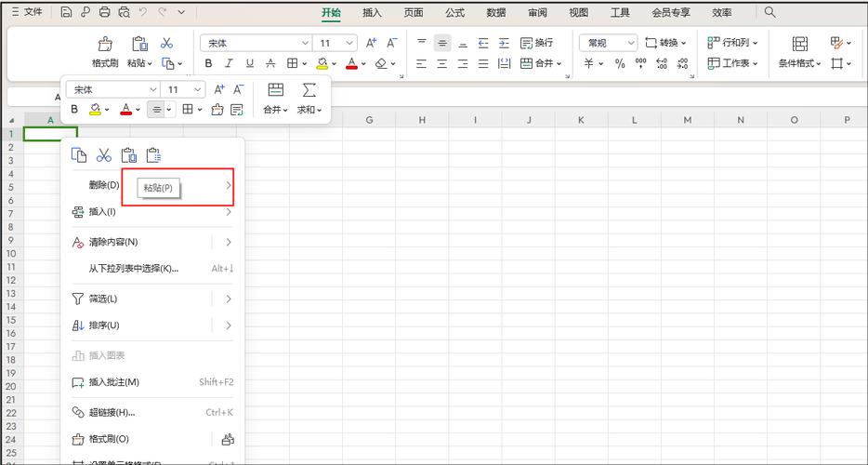868x465 pixels.
Task: Toggle Underline in the main ribbon
Action: (250, 64)
